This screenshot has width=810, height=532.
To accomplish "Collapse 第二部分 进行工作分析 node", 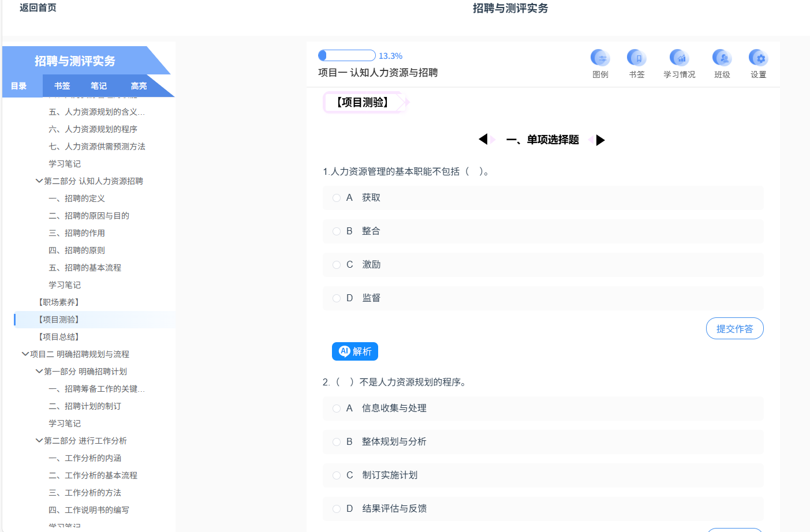I will pyautogui.click(x=39, y=440).
